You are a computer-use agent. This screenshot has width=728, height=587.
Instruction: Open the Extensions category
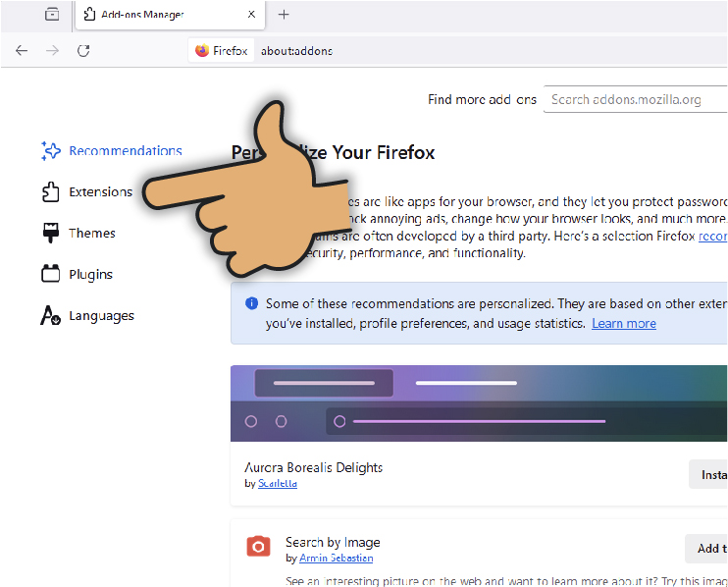(100, 192)
